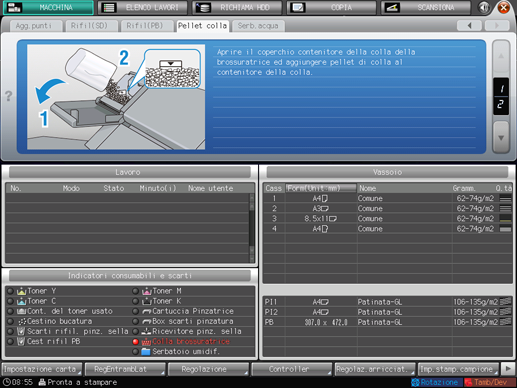Click the status light beside Toner M
The height and width of the screenshot is (388, 517).
point(135,291)
